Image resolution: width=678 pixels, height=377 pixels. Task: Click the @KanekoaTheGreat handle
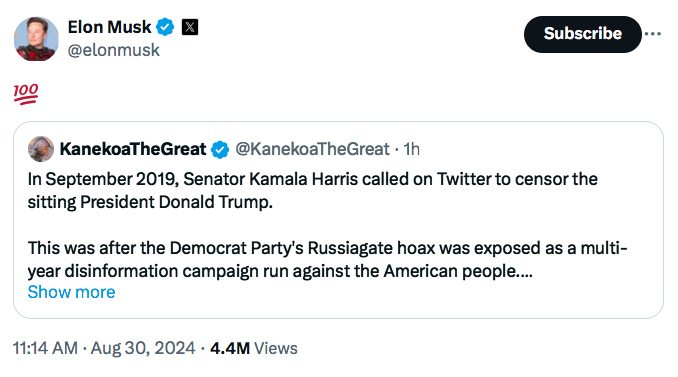[x=312, y=149]
